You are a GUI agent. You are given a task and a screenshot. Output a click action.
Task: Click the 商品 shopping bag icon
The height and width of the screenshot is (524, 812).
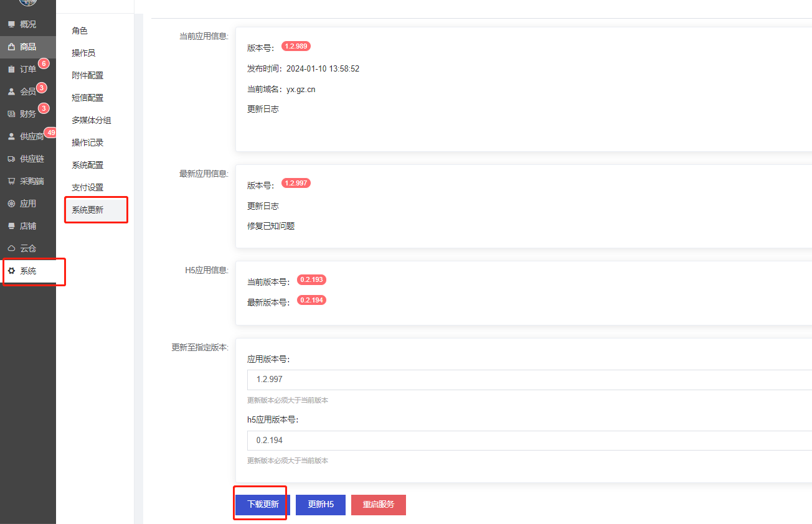pyautogui.click(x=11, y=47)
